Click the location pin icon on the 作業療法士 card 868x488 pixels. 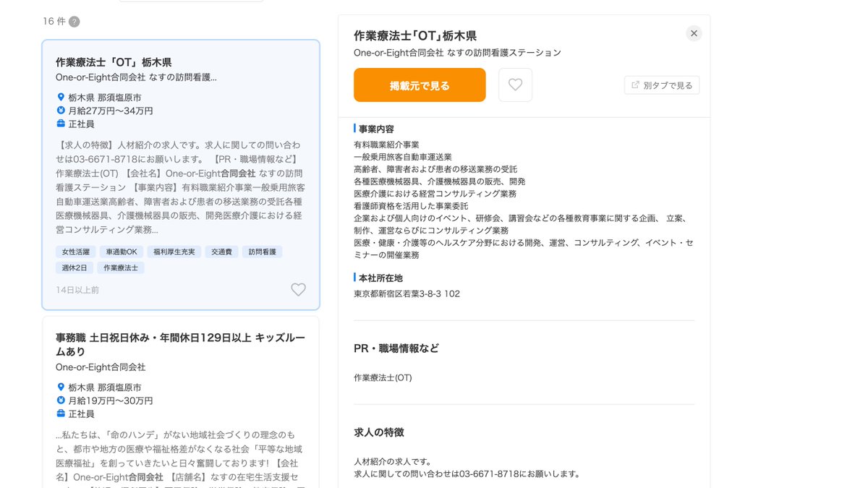[61, 97]
